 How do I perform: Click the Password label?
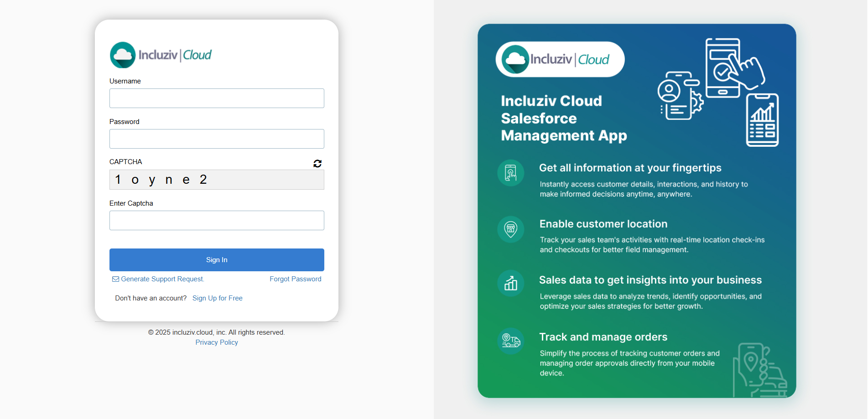click(125, 122)
